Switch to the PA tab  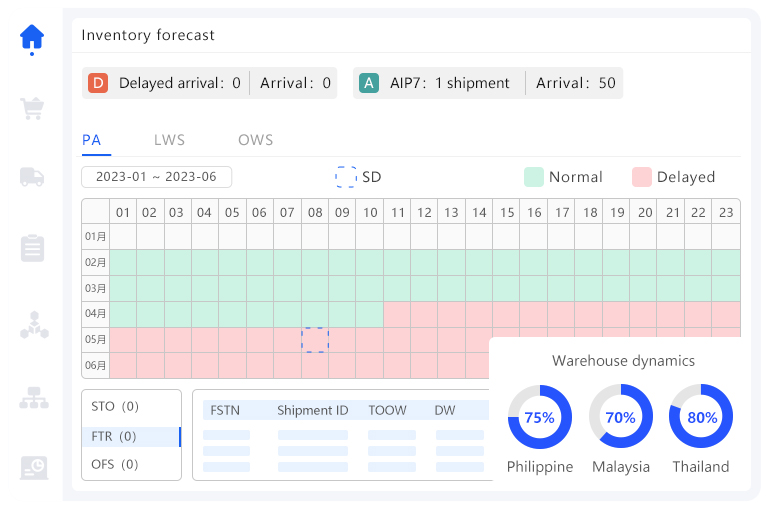coord(91,141)
